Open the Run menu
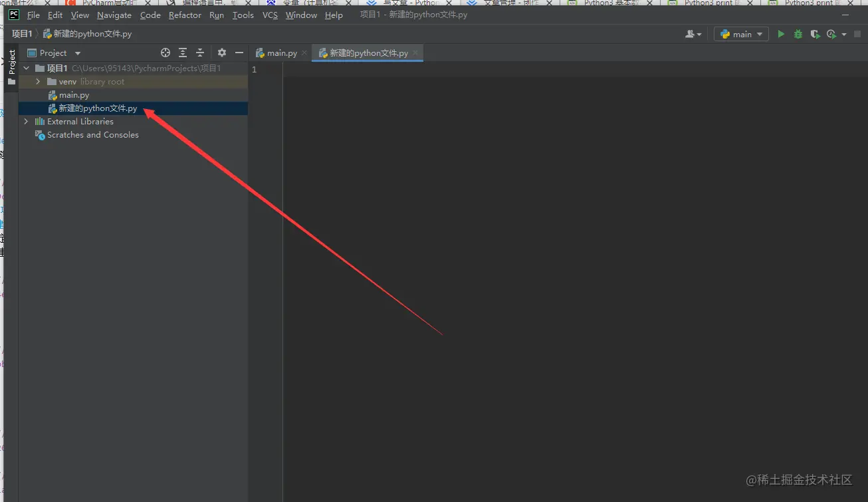The height and width of the screenshot is (502, 868). click(x=217, y=15)
